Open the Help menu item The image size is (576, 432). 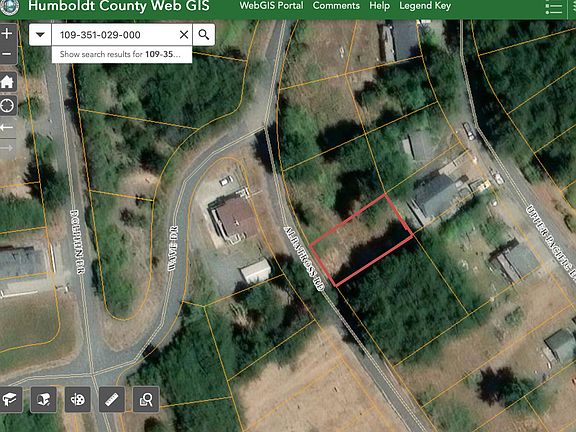[x=379, y=6]
